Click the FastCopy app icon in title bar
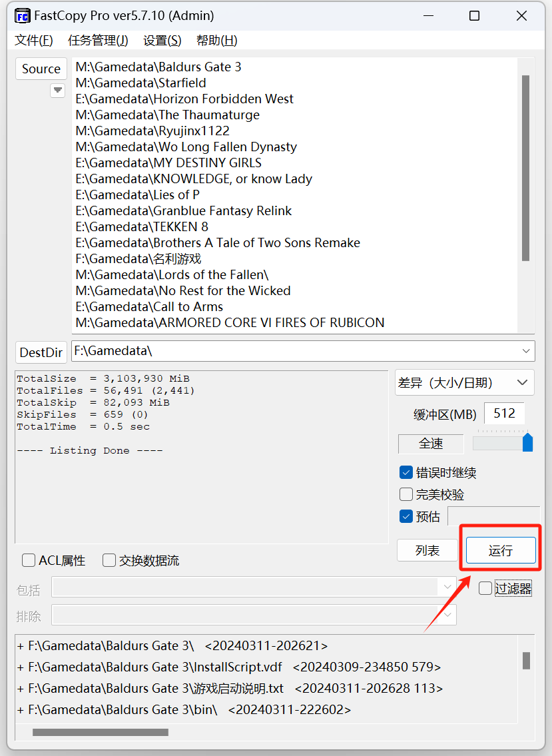The height and width of the screenshot is (756, 552). click(x=22, y=16)
